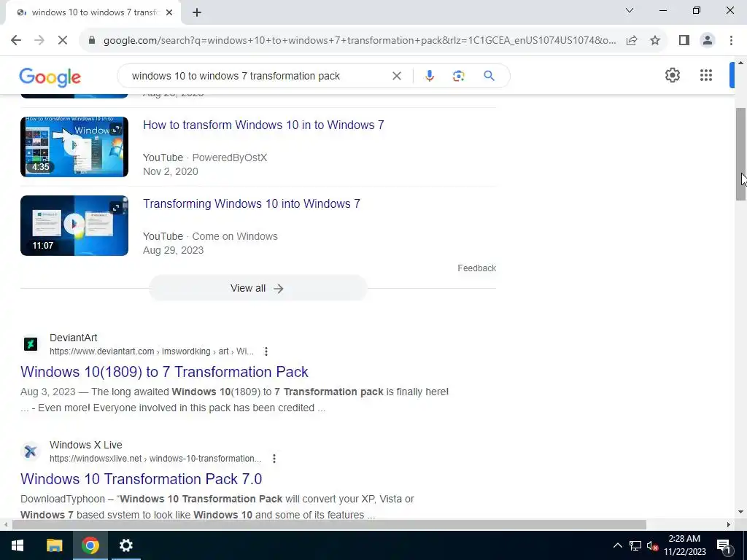Click the scroll-down arrow of vertical scrollbar
This screenshot has width=747, height=560.
click(x=741, y=513)
